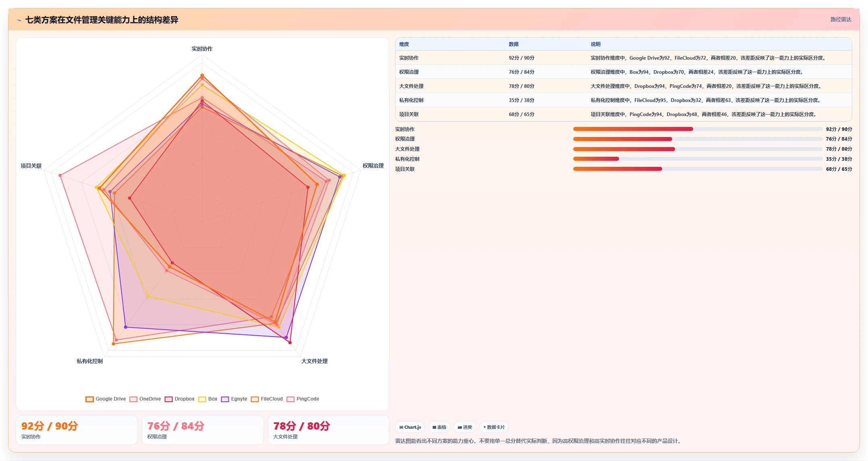Click the 私有化控制 axis label on radar
Viewport: 868px width, 461px height.
point(90,361)
